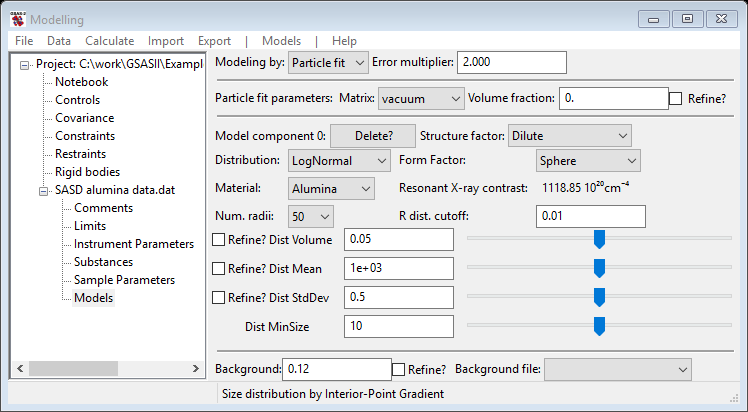Click the Error multiplier input field
Image resolution: width=748 pixels, height=412 pixels.
[x=512, y=62]
